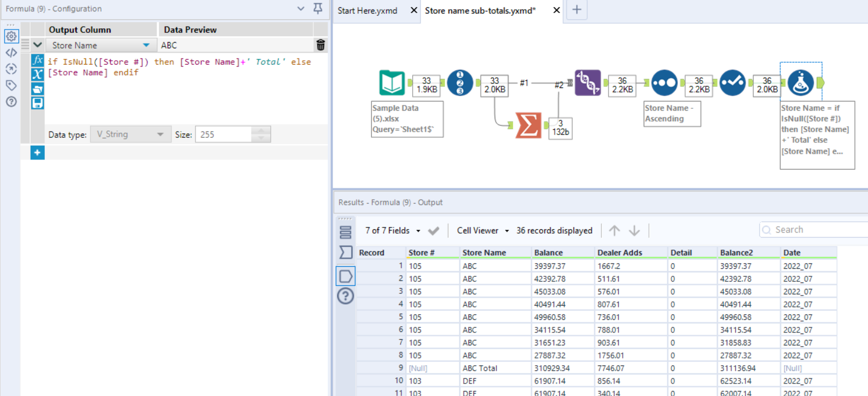The image size is (868, 396).
Task: Select the Formula tool on the canvas
Action: [x=800, y=82]
